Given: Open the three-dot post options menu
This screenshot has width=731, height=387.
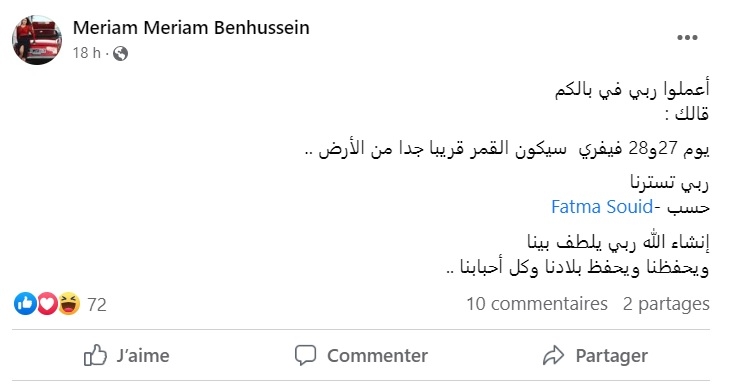Looking at the screenshot, I should coord(687,38).
